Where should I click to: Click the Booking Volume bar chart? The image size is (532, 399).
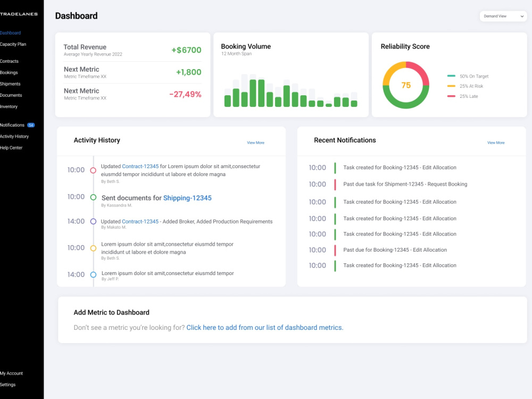[x=291, y=90]
